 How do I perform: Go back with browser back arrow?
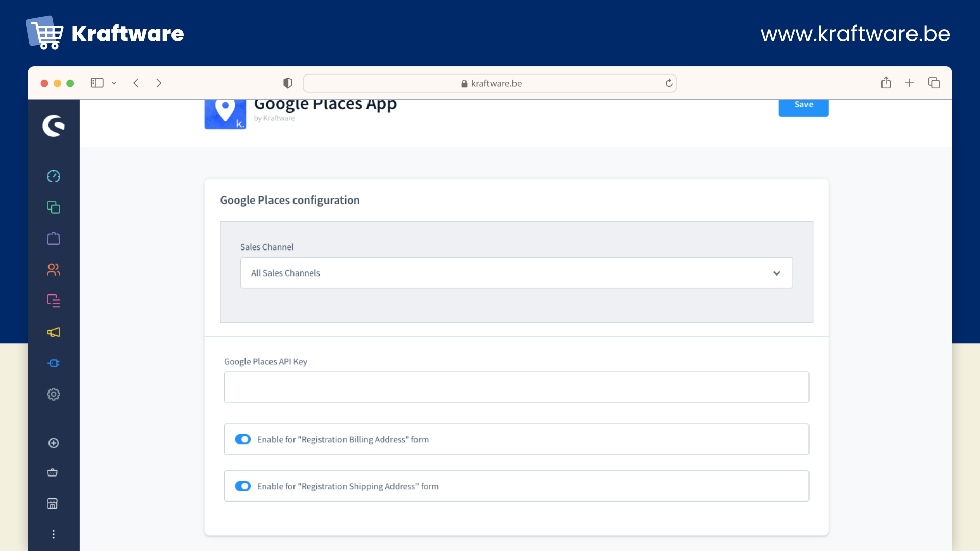(x=136, y=83)
